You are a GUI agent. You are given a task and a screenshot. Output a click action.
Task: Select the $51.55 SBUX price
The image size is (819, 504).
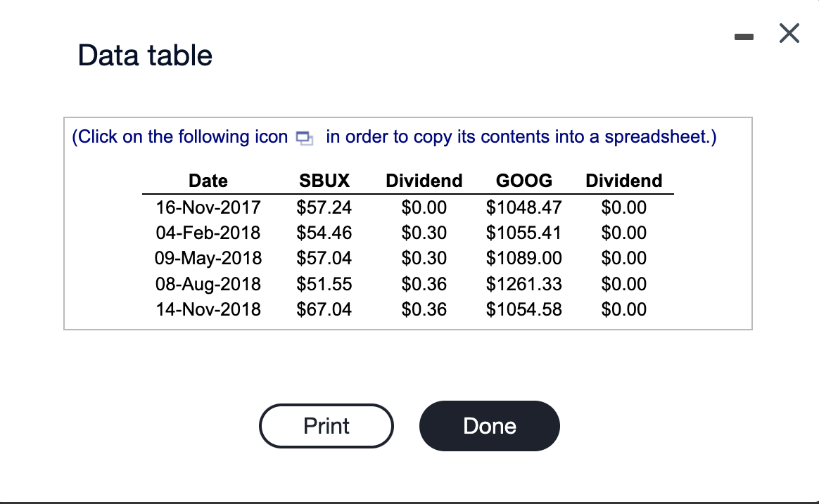point(324,284)
